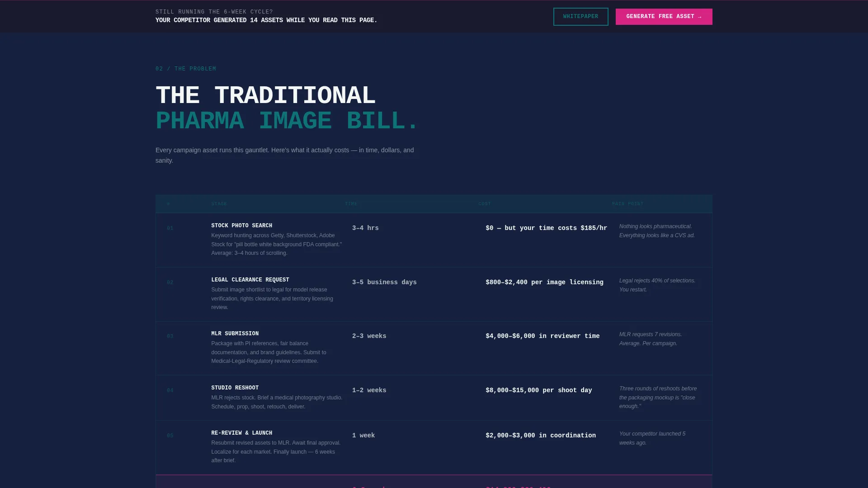Click 'MLR requests 7 revisions' pain point

[651, 339]
